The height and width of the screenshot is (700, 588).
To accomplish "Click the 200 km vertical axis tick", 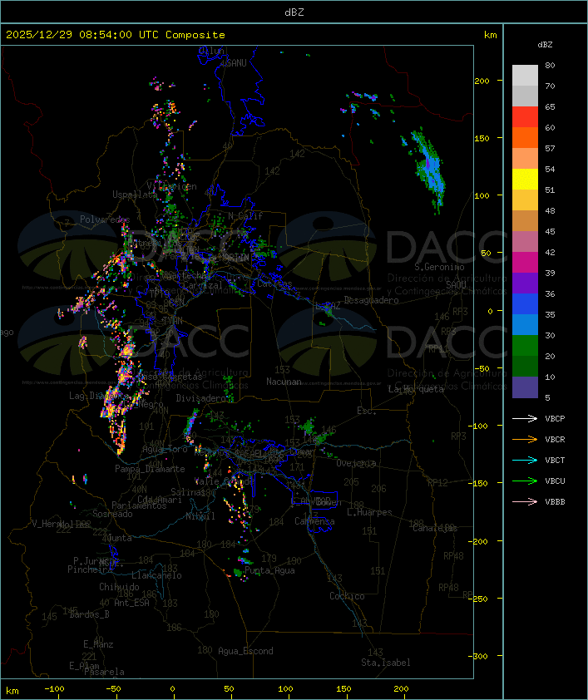I will click(482, 81).
